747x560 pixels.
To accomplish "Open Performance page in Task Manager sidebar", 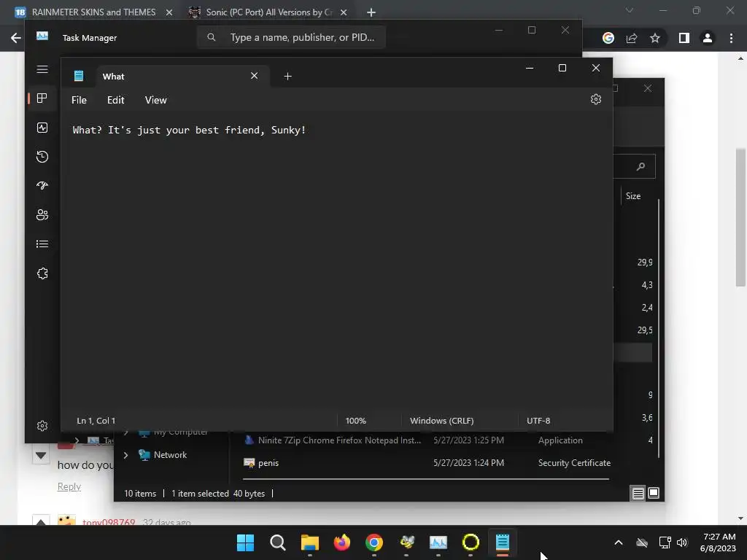I will coord(42,128).
